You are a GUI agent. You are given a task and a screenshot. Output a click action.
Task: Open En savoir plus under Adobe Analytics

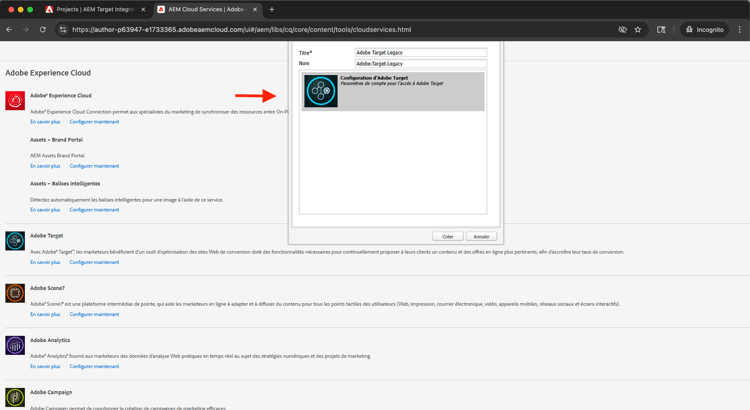pos(45,366)
